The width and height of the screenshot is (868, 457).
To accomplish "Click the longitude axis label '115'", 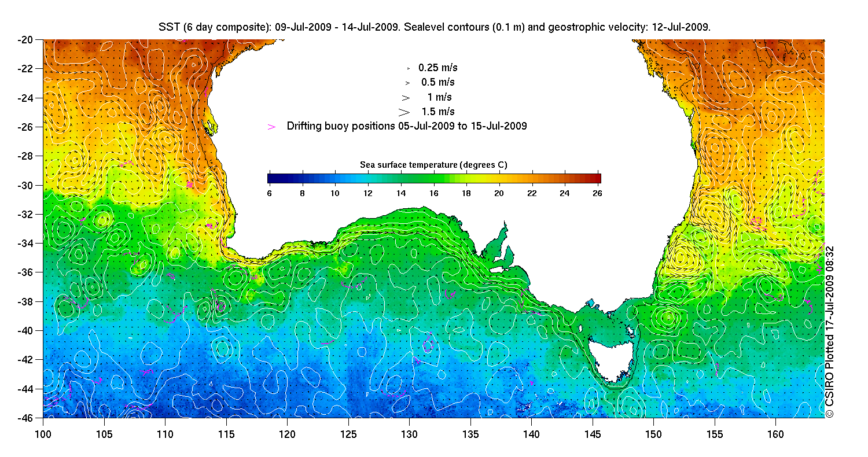I will point(226,434).
